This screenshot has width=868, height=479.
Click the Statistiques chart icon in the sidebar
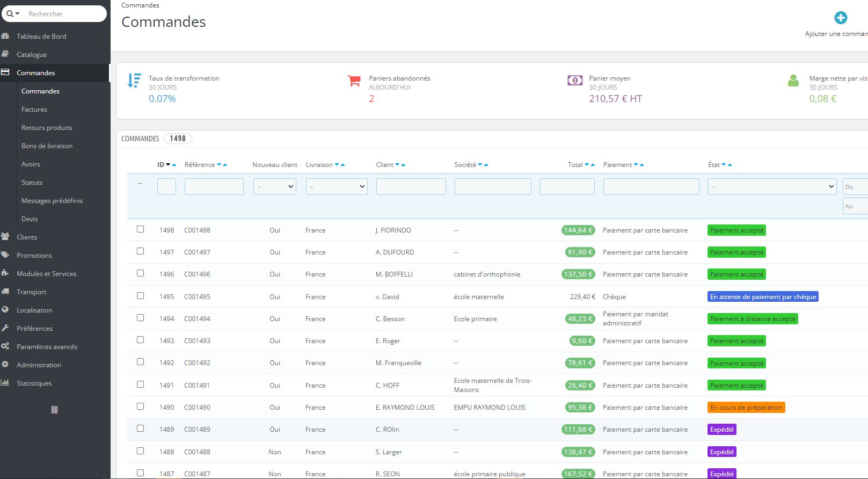pos(5,383)
